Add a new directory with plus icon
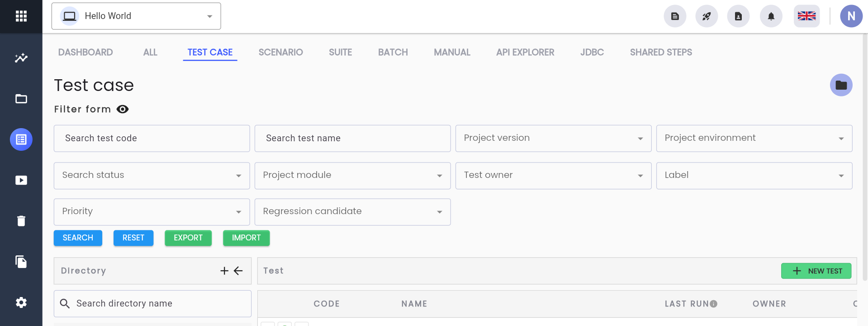 [224, 271]
